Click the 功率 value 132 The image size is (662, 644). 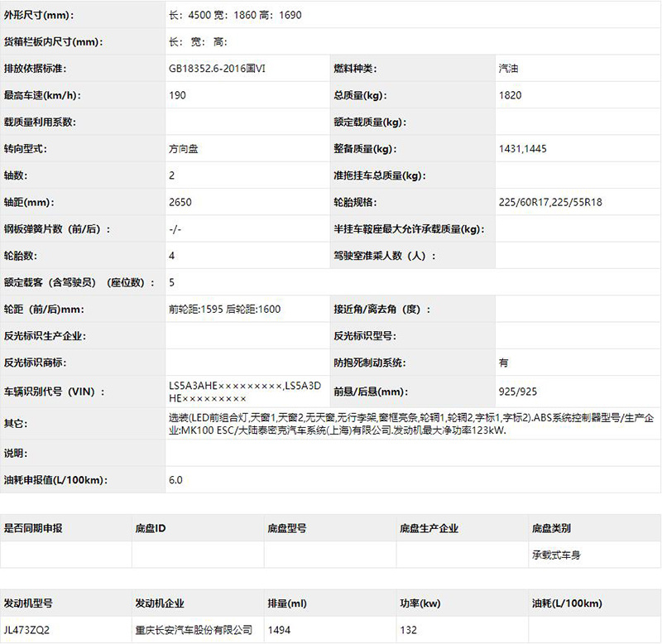[x=408, y=630]
